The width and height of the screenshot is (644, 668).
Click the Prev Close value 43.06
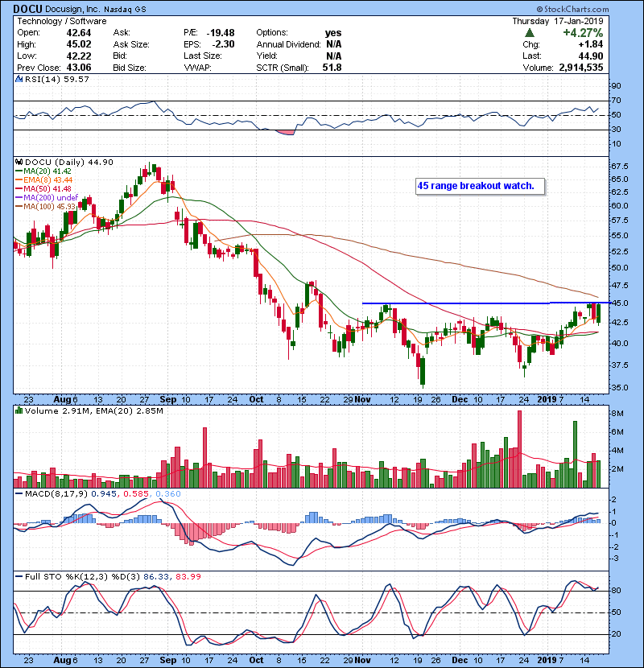pyautogui.click(x=79, y=68)
